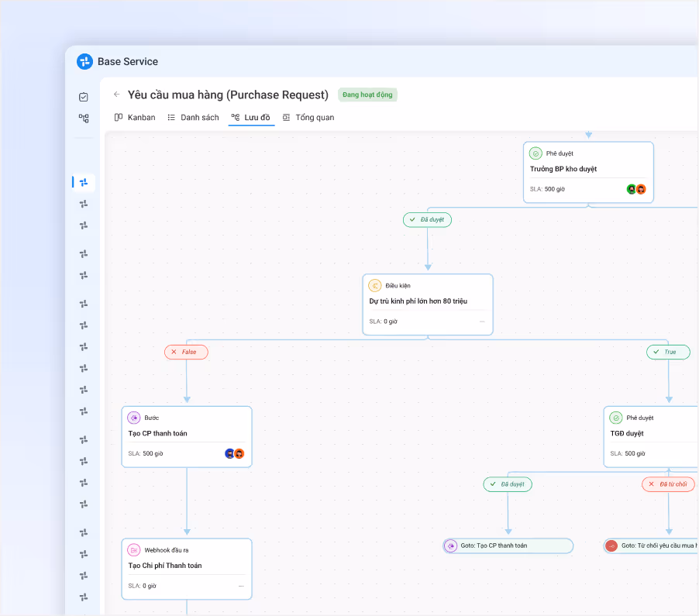Switch to the Danh sách tab

[x=194, y=117]
